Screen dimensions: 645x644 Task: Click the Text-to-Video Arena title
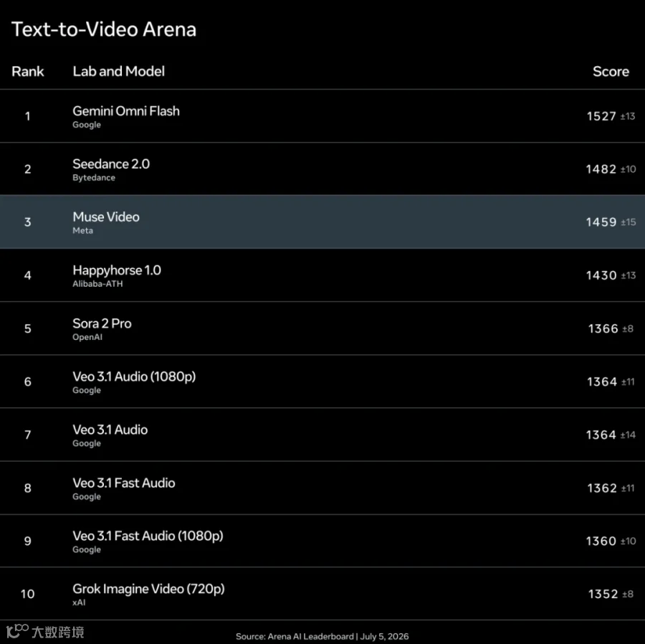click(104, 29)
